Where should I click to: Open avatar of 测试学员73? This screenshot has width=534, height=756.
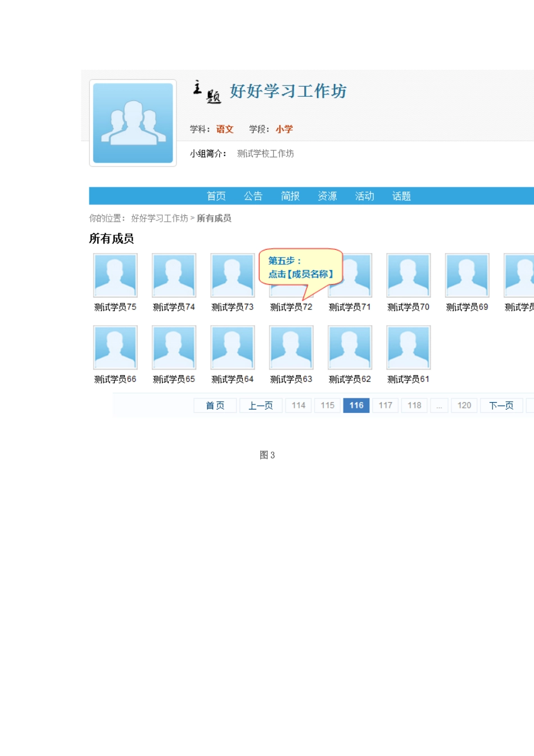233,275
